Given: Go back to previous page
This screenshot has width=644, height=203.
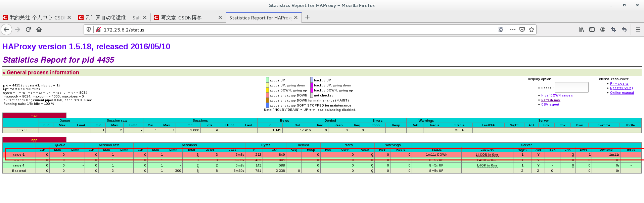Looking at the screenshot, I should tap(6, 29).
